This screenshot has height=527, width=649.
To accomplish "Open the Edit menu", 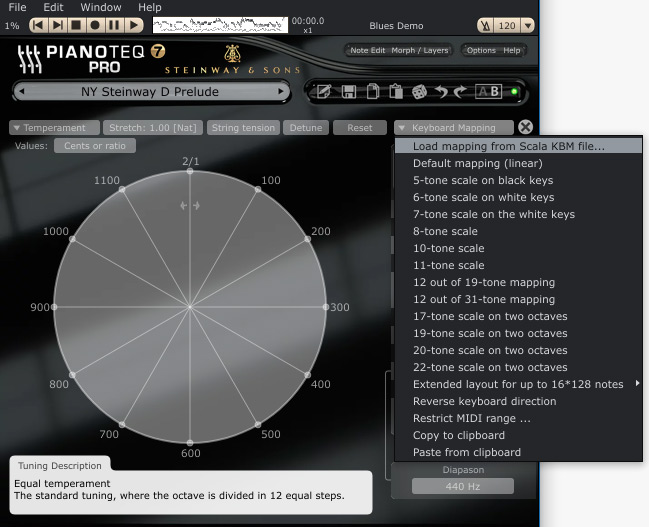I will (53, 7).
